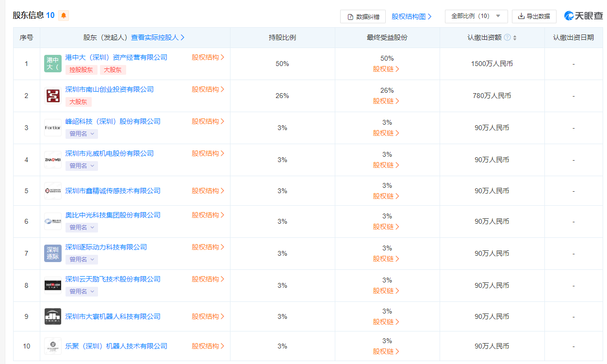Click the 持股比例 column header

(x=282, y=37)
